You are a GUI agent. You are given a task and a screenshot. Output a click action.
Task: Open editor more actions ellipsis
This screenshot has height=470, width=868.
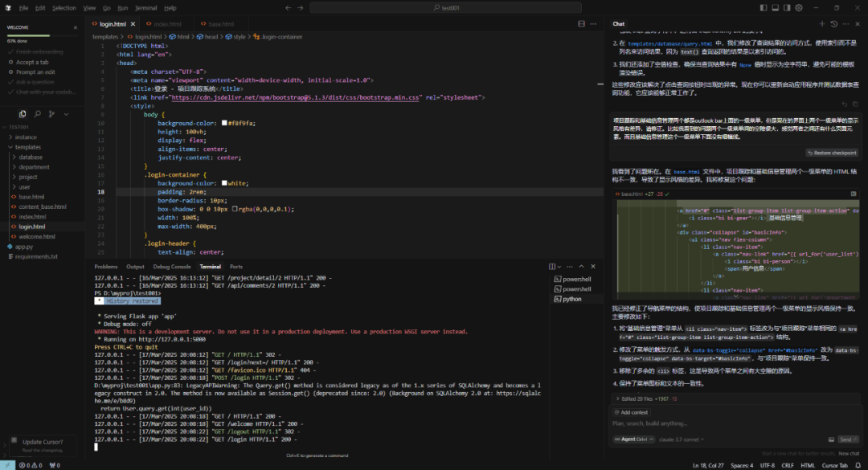pos(593,24)
